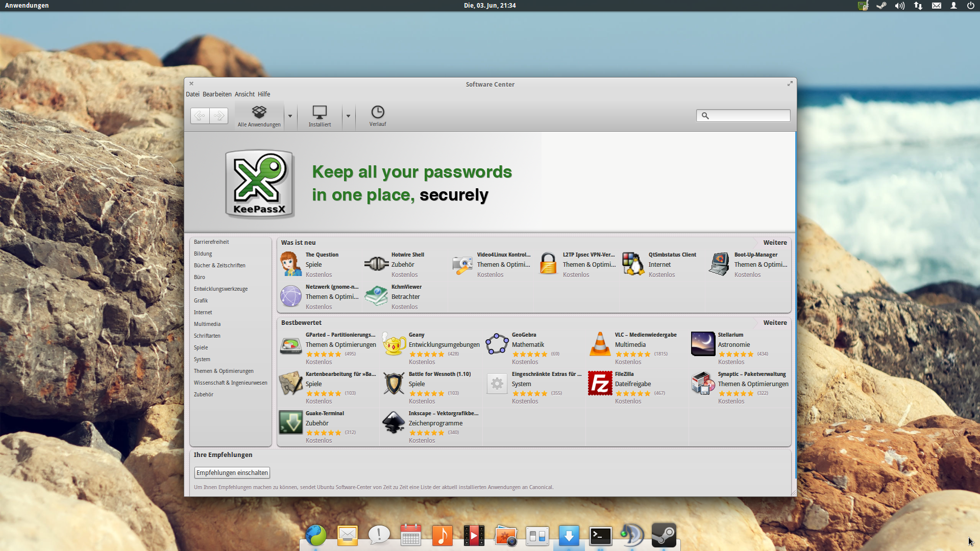Click the KeePassX banner logo
Image resolution: width=980 pixels, height=551 pixels.
tap(259, 184)
